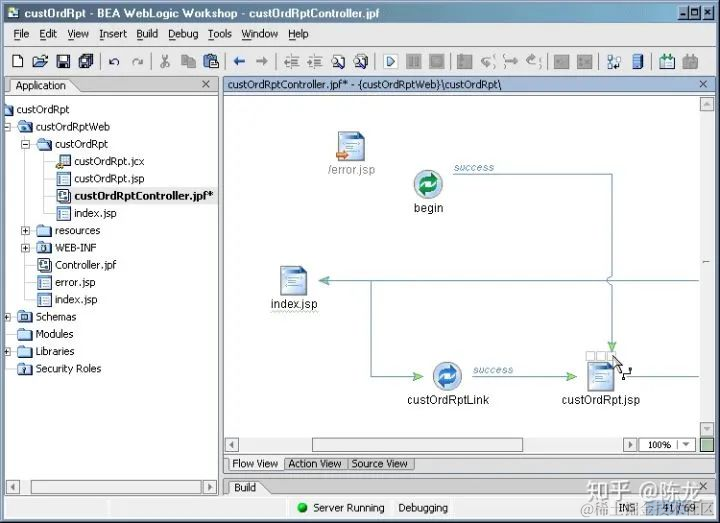Image resolution: width=720 pixels, height=523 pixels.
Task: Click the blue server tower toolbar icon
Action: point(638,61)
